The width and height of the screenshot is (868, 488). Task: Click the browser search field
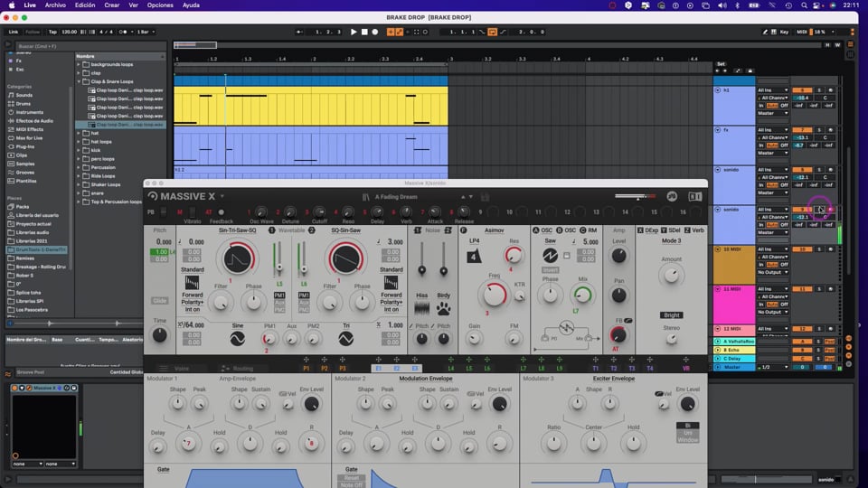click(x=89, y=46)
